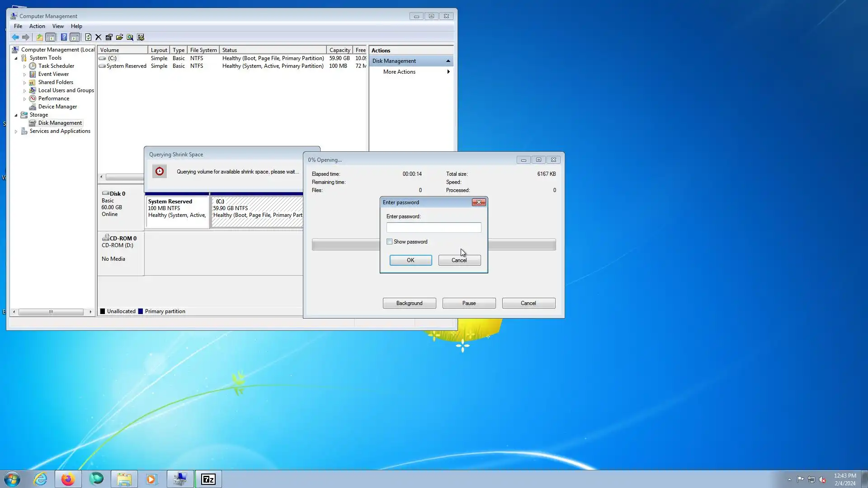Open Firefox from the taskbar
The image size is (868, 488).
point(68,479)
